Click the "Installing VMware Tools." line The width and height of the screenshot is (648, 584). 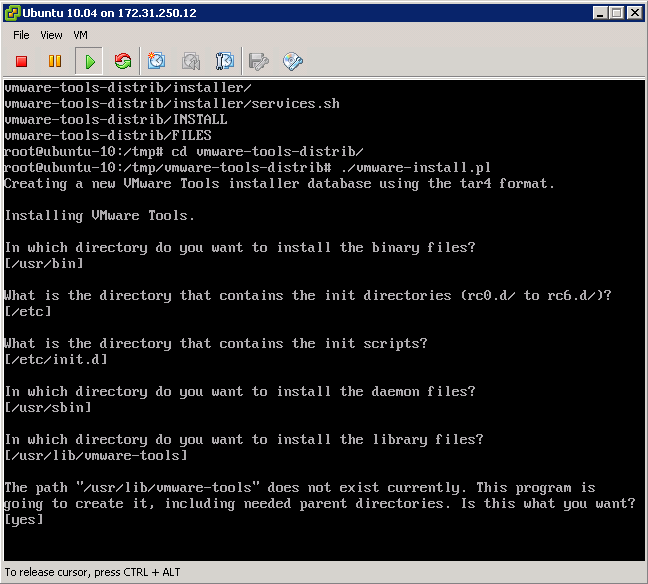pos(100,215)
